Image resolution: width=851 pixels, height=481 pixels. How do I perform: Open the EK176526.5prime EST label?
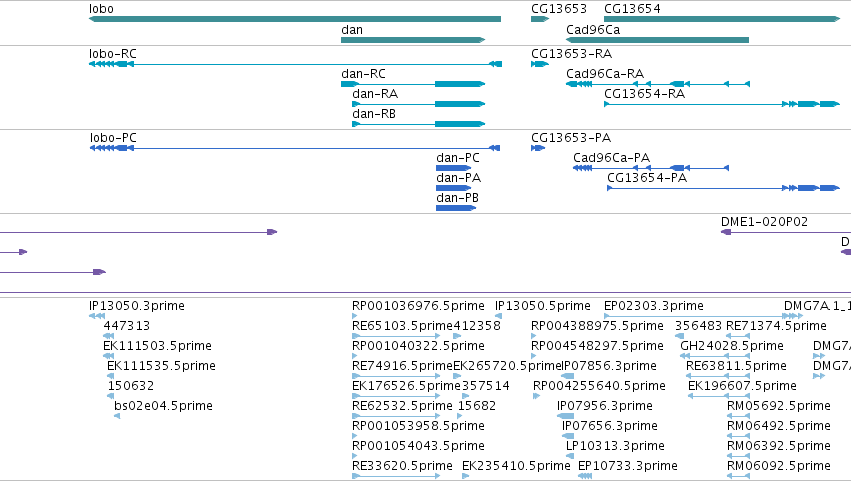[406, 387]
